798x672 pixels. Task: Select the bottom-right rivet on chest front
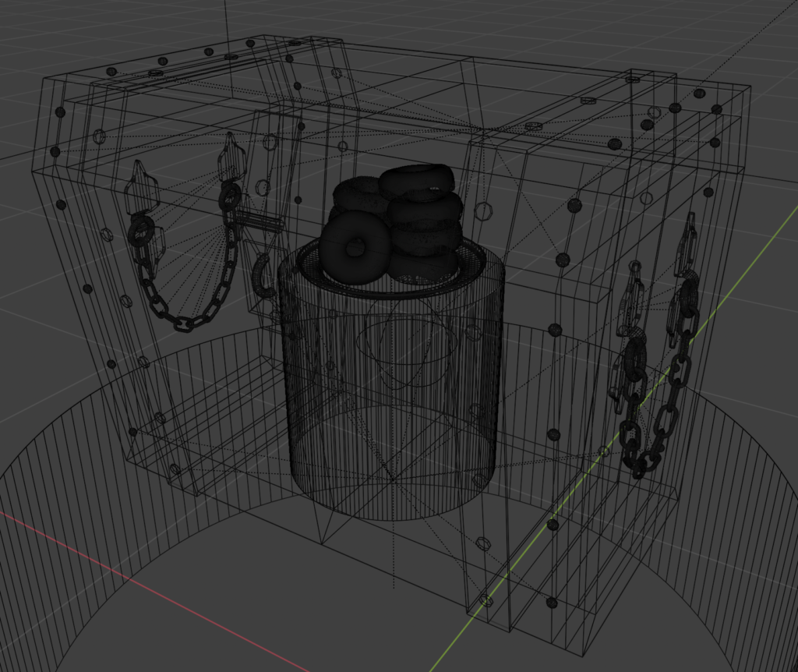pos(552,602)
